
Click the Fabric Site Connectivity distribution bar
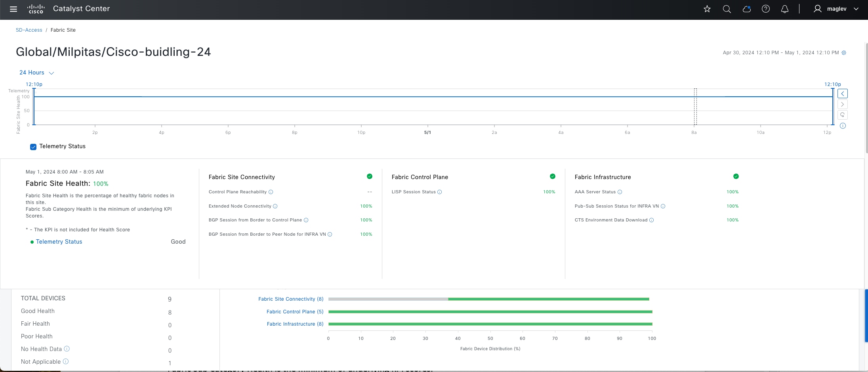[x=489, y=299]
